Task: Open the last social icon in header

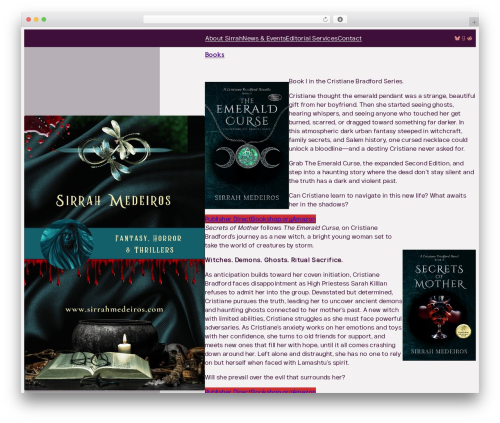Action: tap(470, 38)
